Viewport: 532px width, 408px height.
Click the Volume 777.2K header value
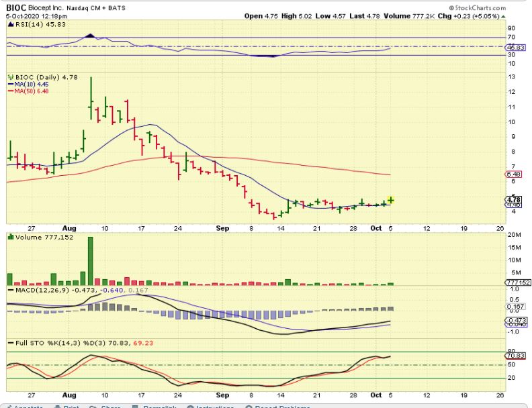click(409, 16)
